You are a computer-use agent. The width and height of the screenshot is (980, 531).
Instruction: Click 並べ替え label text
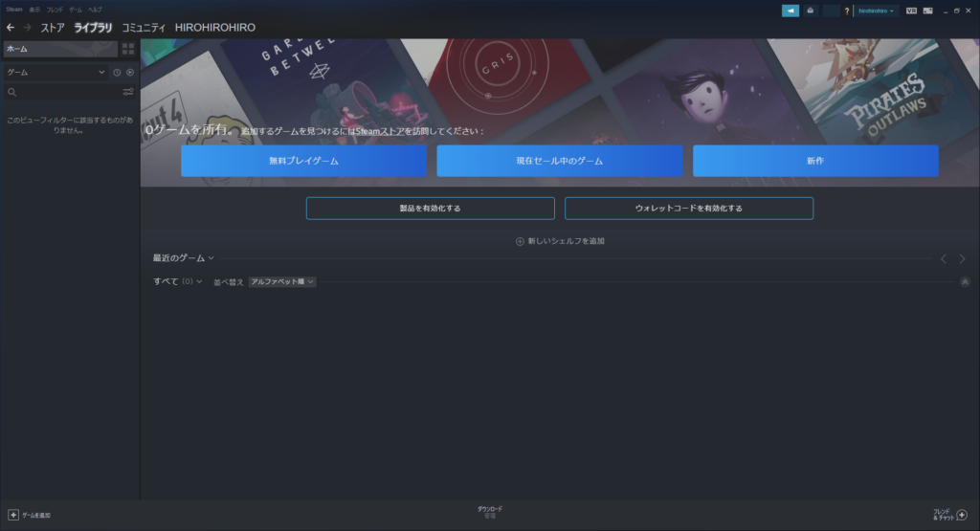[228, 282]
